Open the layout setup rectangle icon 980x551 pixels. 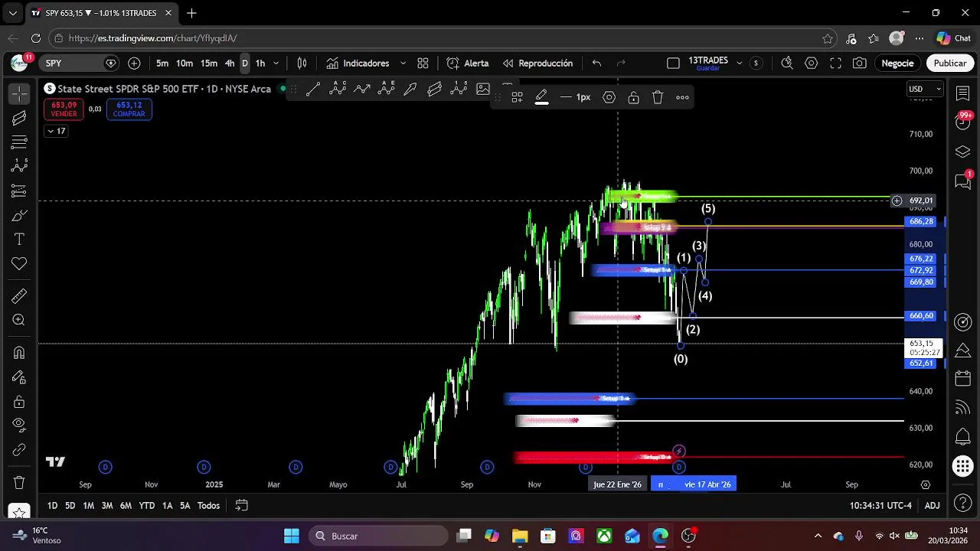tap(673, 64)
